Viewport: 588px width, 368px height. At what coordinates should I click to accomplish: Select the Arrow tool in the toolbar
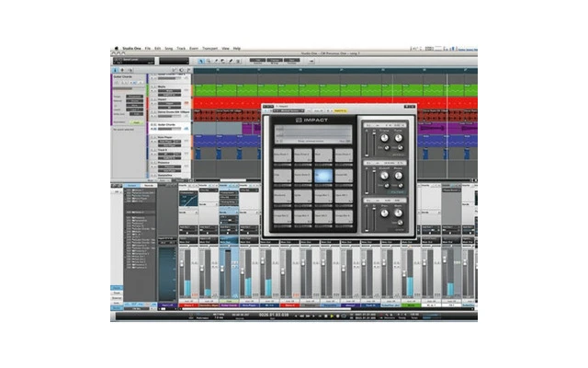point(201,62)
